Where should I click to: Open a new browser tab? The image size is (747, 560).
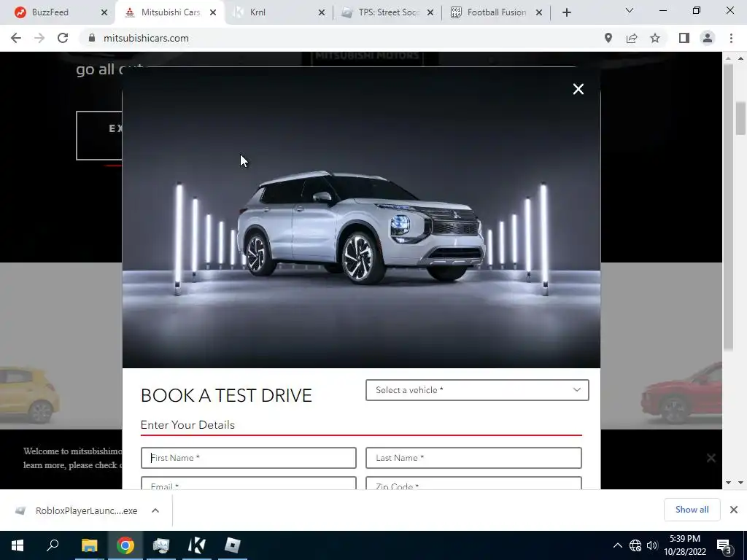[566, 12]
